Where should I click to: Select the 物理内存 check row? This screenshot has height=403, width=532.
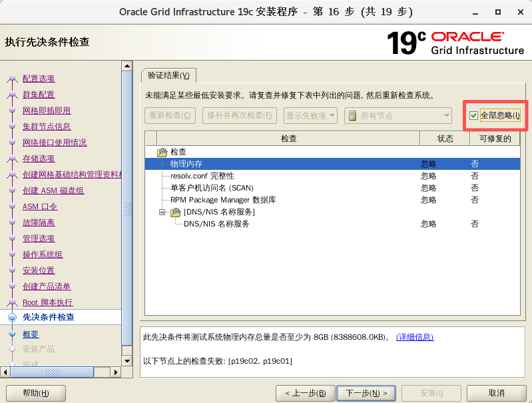[x=332, y=164]
